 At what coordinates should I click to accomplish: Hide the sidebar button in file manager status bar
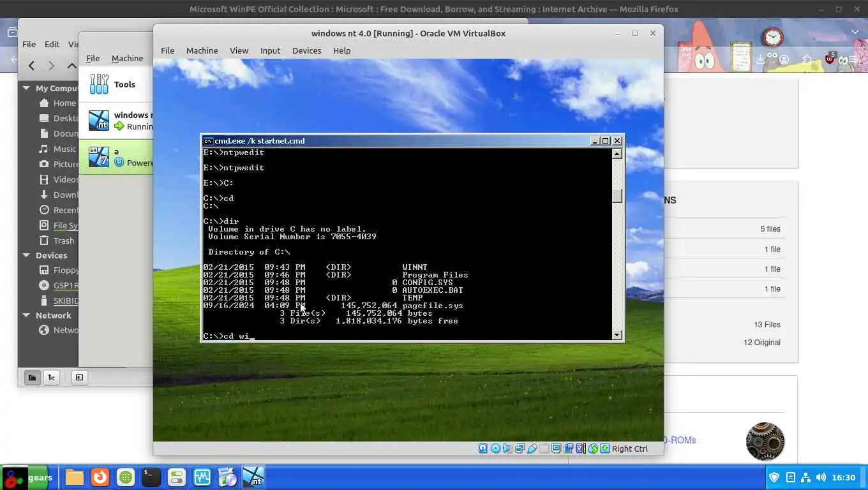(79, 377)
